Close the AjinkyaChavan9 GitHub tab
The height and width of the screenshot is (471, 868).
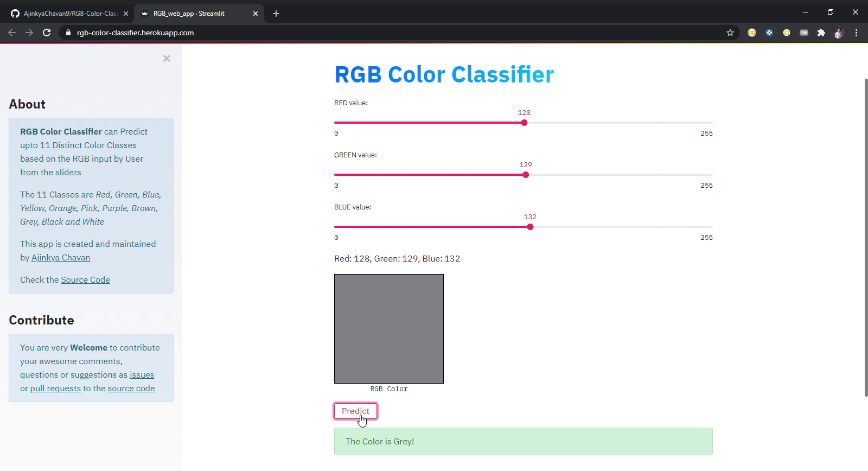126,14
